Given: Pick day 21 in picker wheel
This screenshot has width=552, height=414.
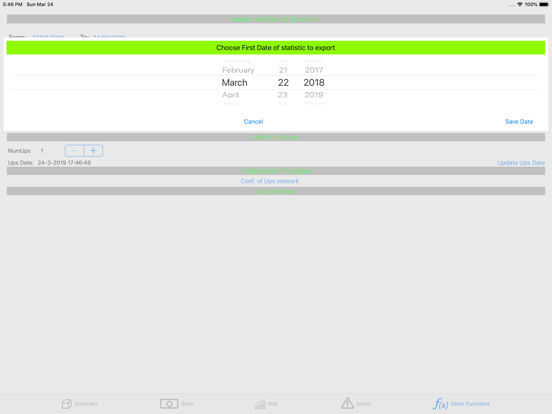Looking at the screenshot, I should 283,70.
